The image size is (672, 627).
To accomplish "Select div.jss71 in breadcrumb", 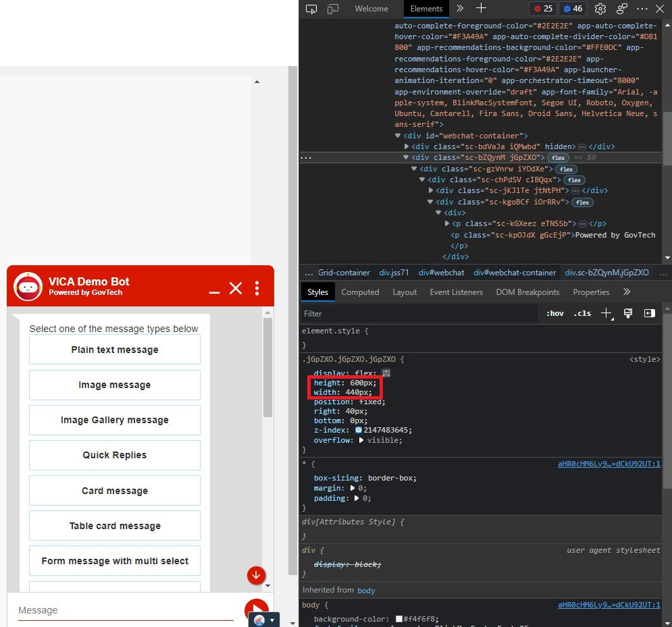I will pyautogui.click(x=394, y=273).
